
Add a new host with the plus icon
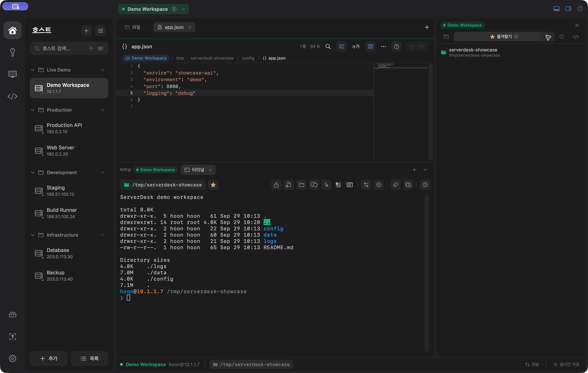tap(86, 31)
